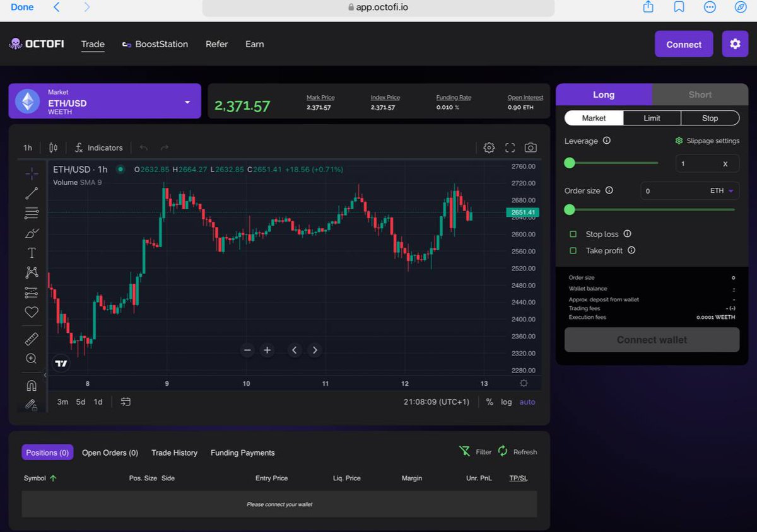Click the Connect wallet button
The image size is (757, 532).
point(652,340)
